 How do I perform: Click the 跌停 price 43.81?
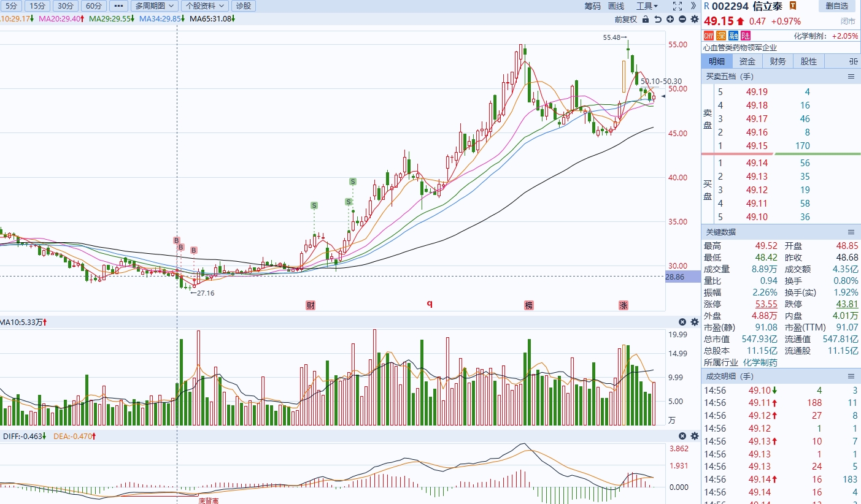[x=848, y=304]
